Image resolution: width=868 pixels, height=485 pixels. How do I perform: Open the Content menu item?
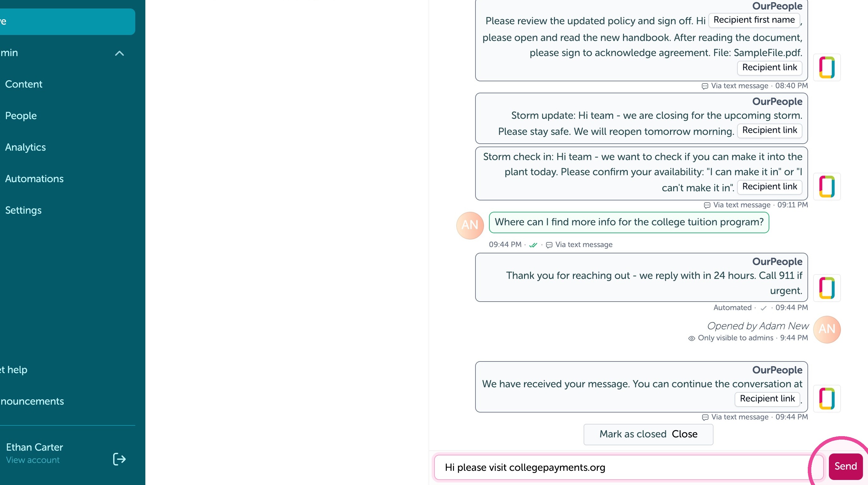pyautogui.click(x=24, y=84)
